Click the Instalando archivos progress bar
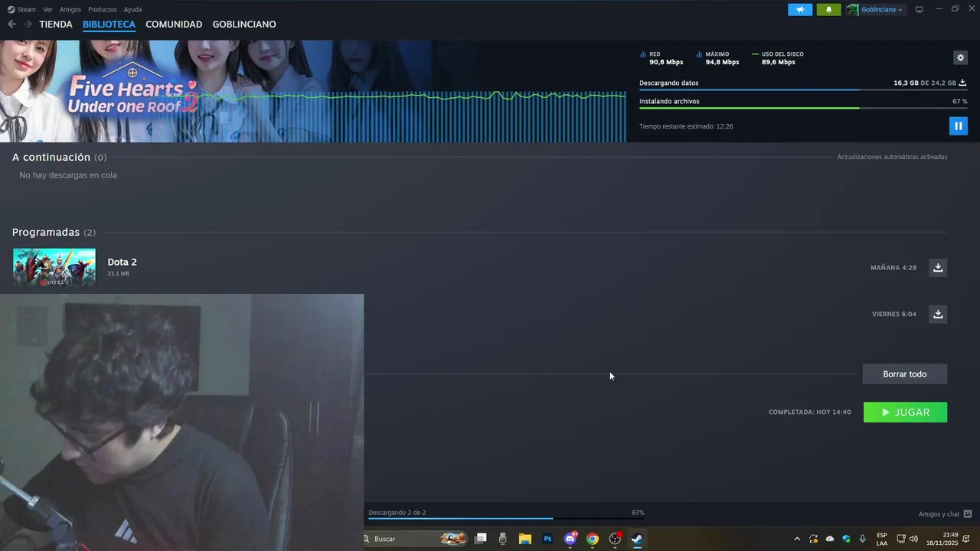The width and height of the screenshot is (980, 551). pyautogui.click(x=803, y=108)
